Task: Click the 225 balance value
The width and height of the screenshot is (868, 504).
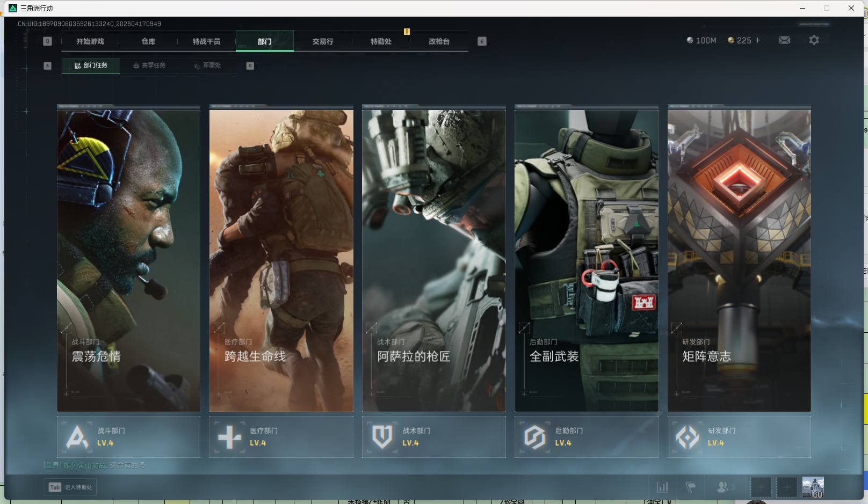Action: (744, 40)
